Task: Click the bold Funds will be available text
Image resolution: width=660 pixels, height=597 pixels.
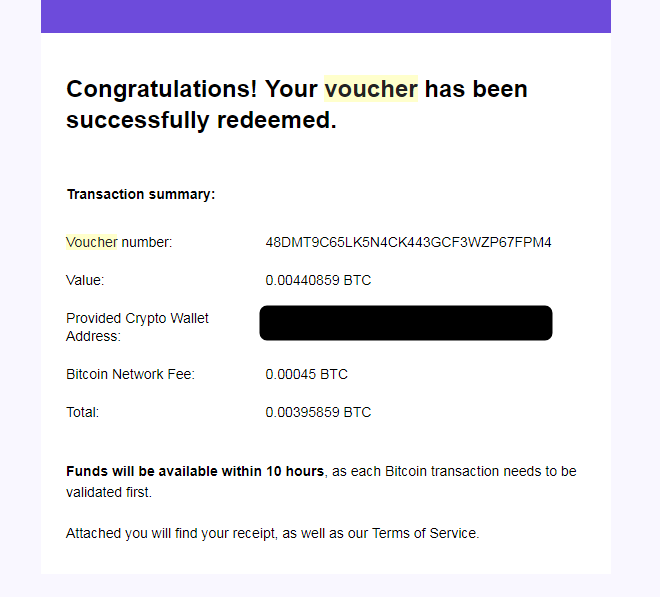Action: pyautogui.click(x=195, y=471)
